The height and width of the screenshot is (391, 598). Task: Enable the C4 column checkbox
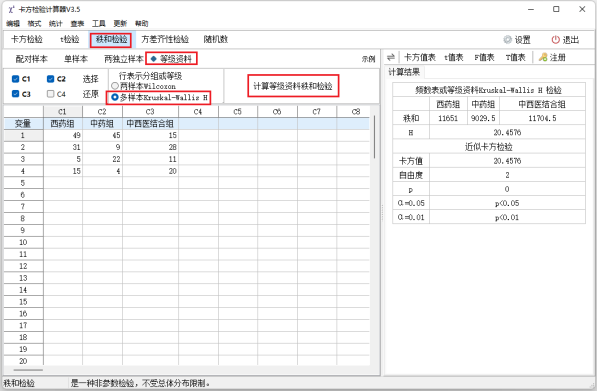point(50,94)
